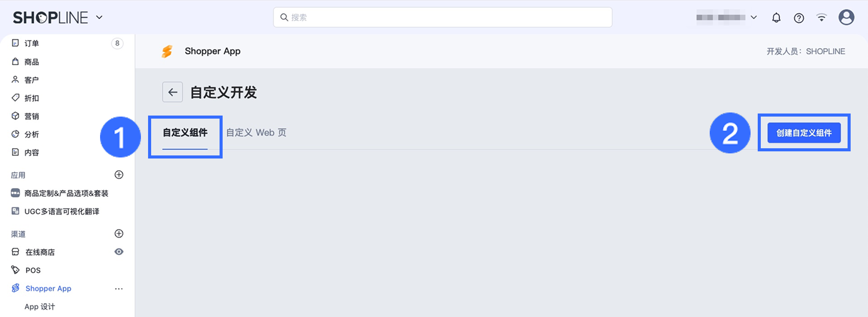Open the Shopper App three-dots menu
This screenshot has height=317, width=868.
(x=119, y=289)
